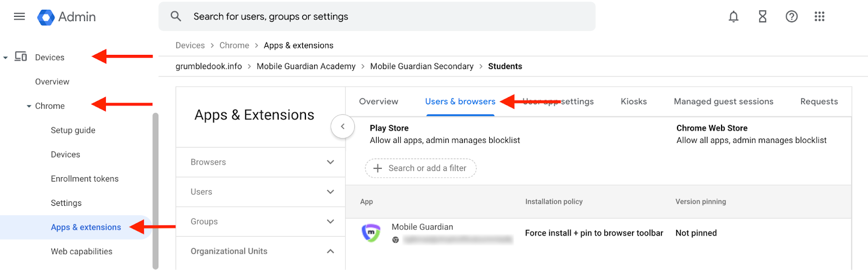Switch to the Kiosks tab
Viewport: 868px width, 270px height.
(x=634, y=102)
